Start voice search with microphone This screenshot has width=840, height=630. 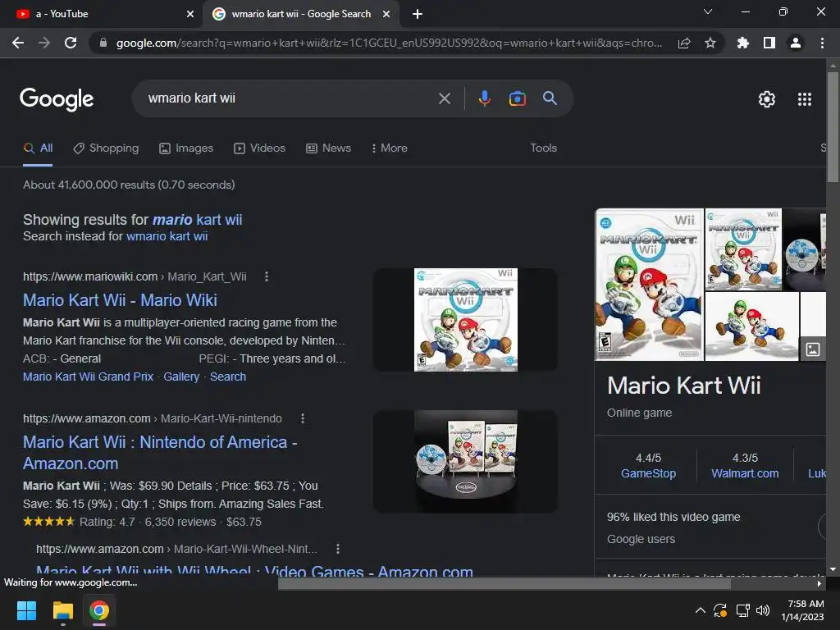click(x=484, y=98)
